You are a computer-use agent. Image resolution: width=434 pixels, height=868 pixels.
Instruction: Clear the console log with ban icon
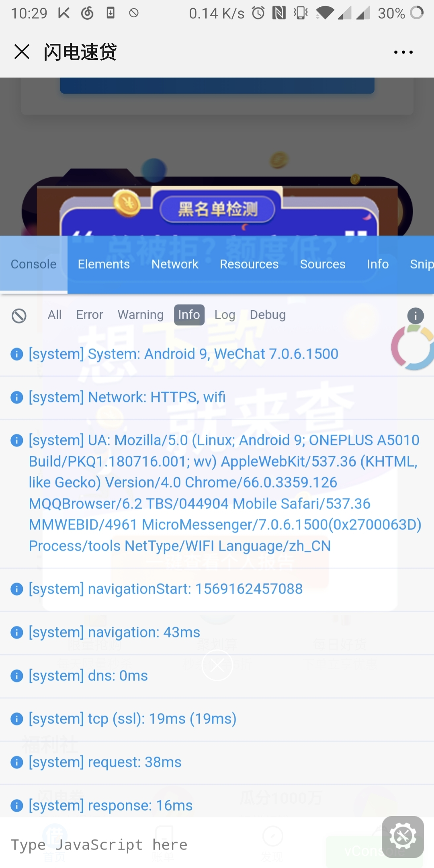tap(19, 316)
